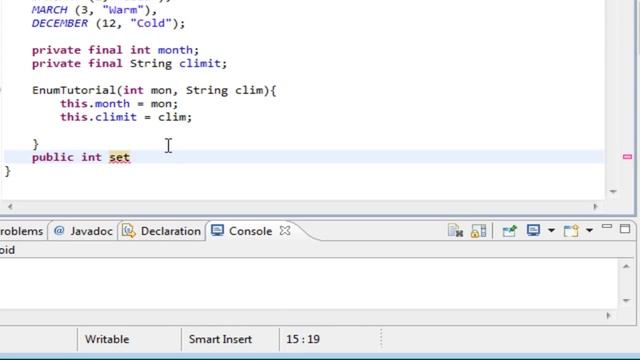The height and width of the screenshot is (360, 640).
Task: Click the editor vertical scroll down arrow
Action: (x=613, y=191)
